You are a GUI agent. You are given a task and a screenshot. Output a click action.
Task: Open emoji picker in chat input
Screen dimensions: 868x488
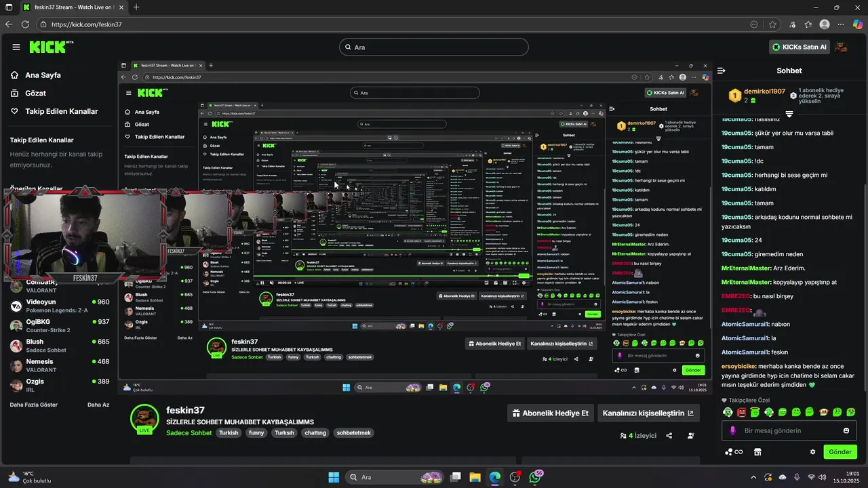[846, 430]
